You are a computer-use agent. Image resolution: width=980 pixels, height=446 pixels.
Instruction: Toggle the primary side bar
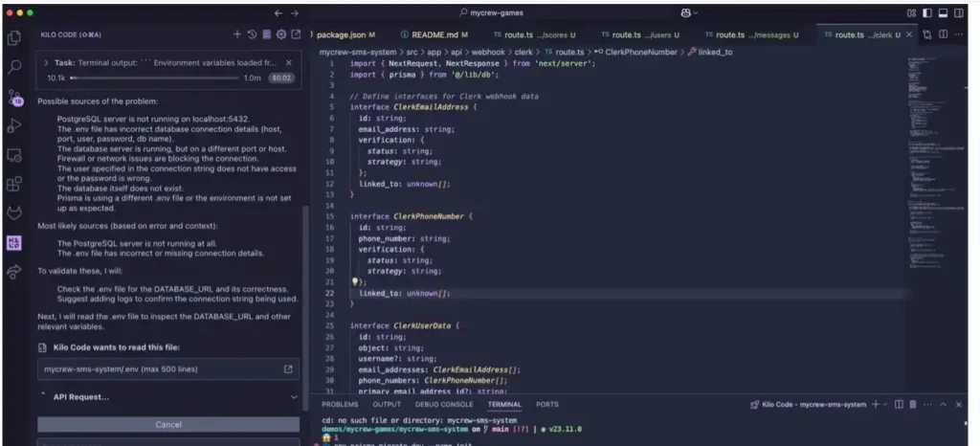tap(927, 13)
